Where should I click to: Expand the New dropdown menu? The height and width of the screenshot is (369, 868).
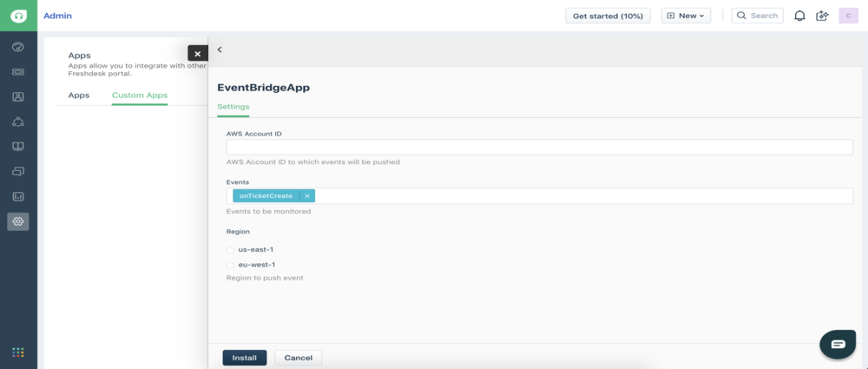coord(686,16)
